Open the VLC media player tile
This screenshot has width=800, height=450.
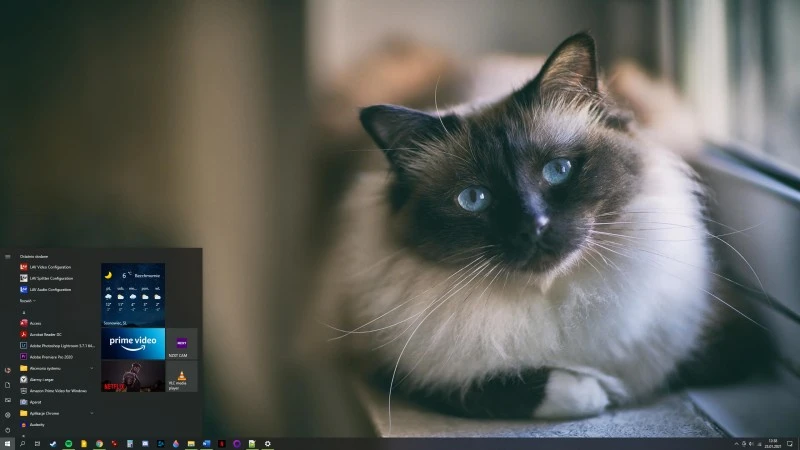pyautogui.click(x=182, y=376)
